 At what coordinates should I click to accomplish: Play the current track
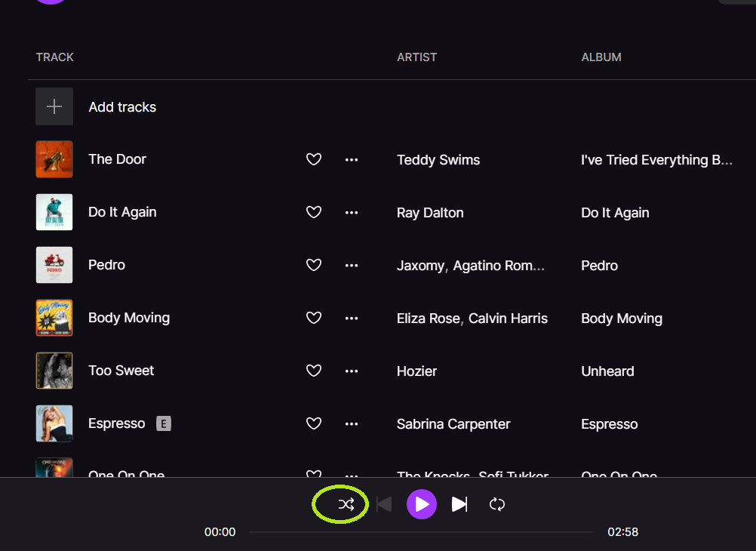click(x=422, y=504)
